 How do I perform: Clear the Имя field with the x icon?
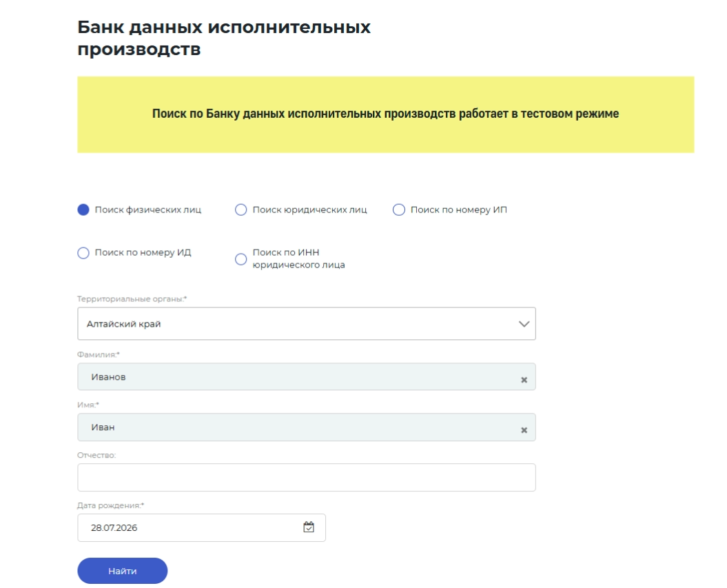[524, 430]
